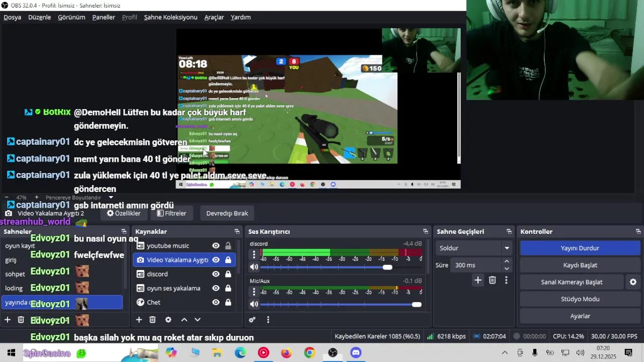644x362 pixels.
Task: Click Devredışı Bırak button
Action: 227,213
